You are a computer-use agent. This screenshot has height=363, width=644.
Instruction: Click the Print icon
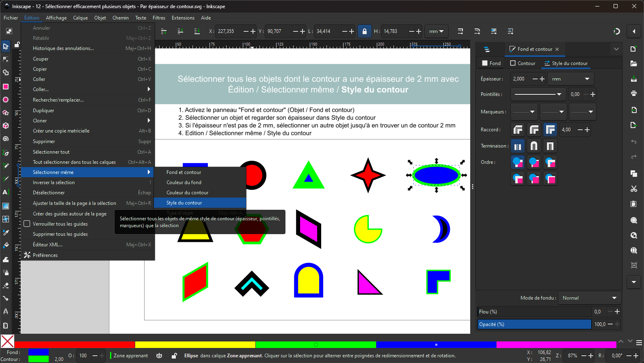pos(633,93)
